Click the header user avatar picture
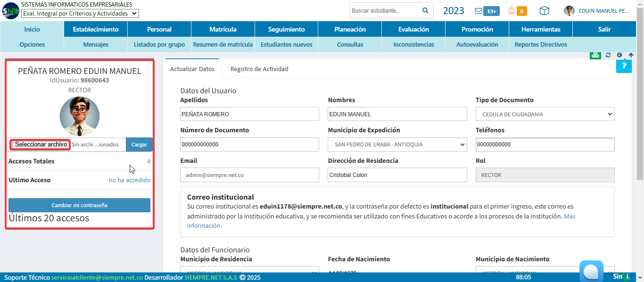644x282 pixels. pos(569,11)
